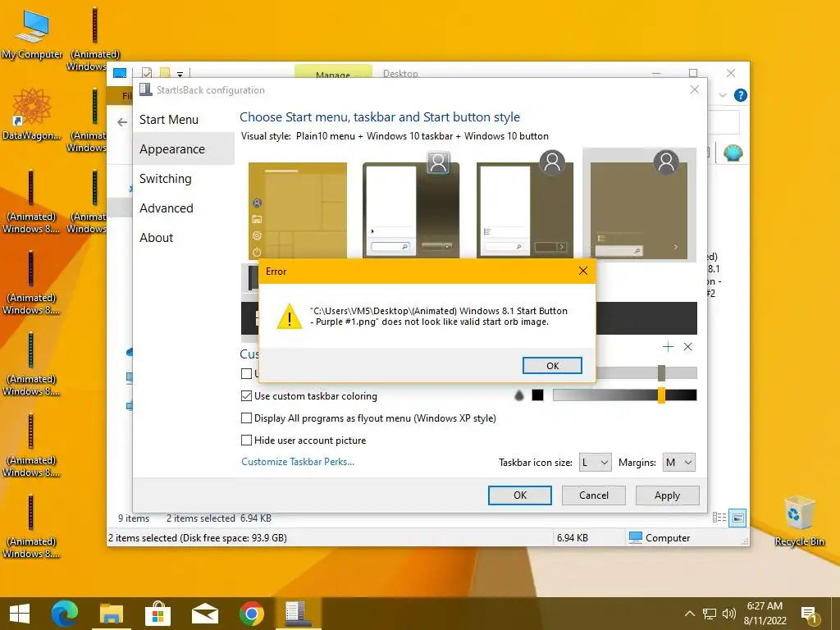Select the topmost Animated Windows desktop file
This screenshot has height=630, width=840.
[95, 39]
